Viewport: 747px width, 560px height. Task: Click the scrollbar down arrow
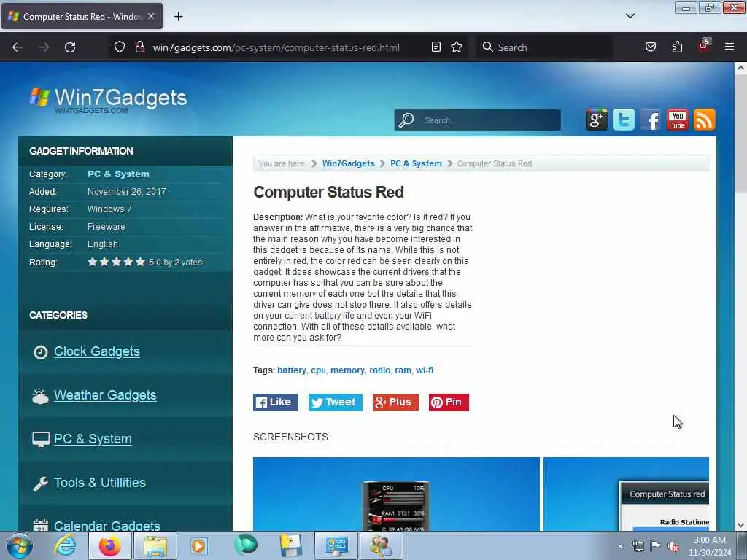[x=740, y=525]
